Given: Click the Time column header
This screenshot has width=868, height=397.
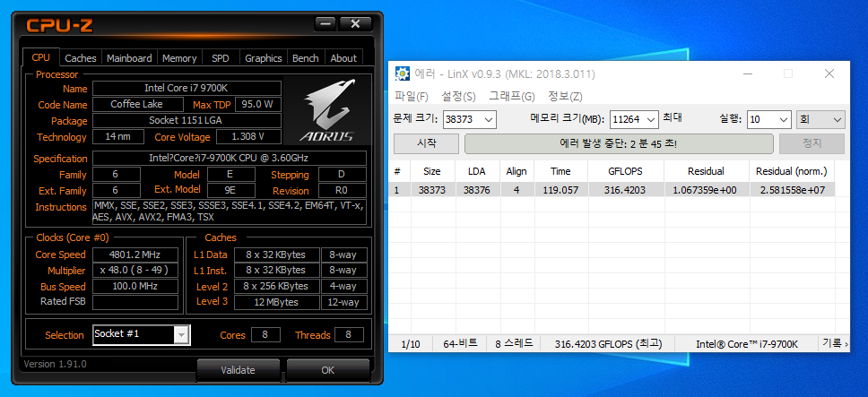Looking at the screenshot, I should point(560,171).
